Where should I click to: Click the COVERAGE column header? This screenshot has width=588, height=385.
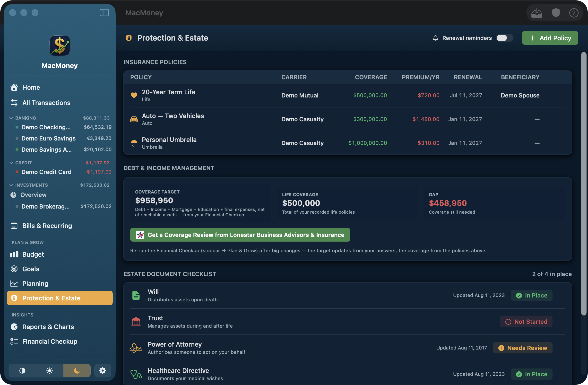(371, 77)
